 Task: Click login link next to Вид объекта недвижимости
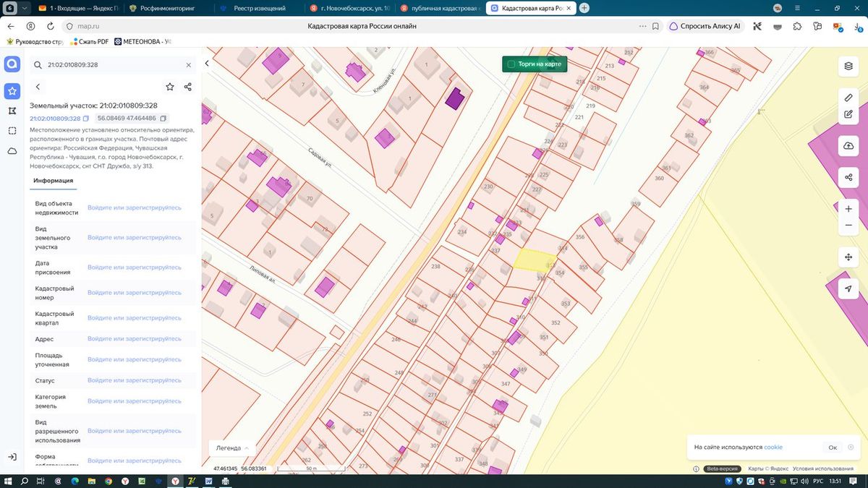click(x=135, y=207)
